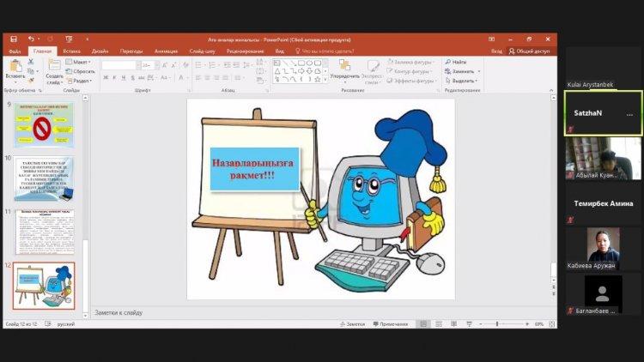Click the Reset (Сбросить) slide icon

tap(80, 71)
